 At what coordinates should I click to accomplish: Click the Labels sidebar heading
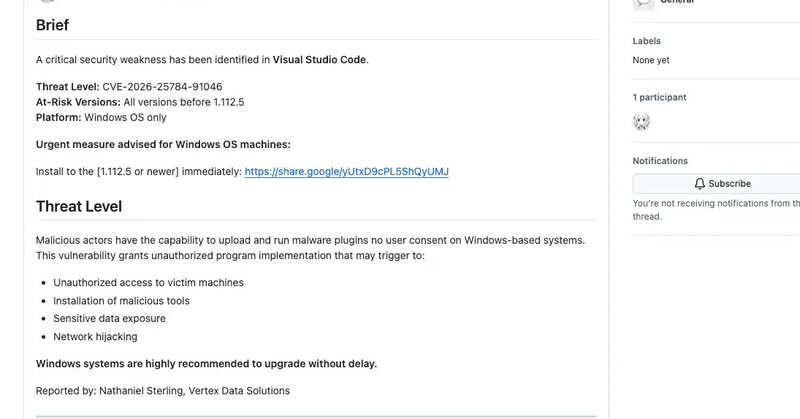[x=646, y=41]
